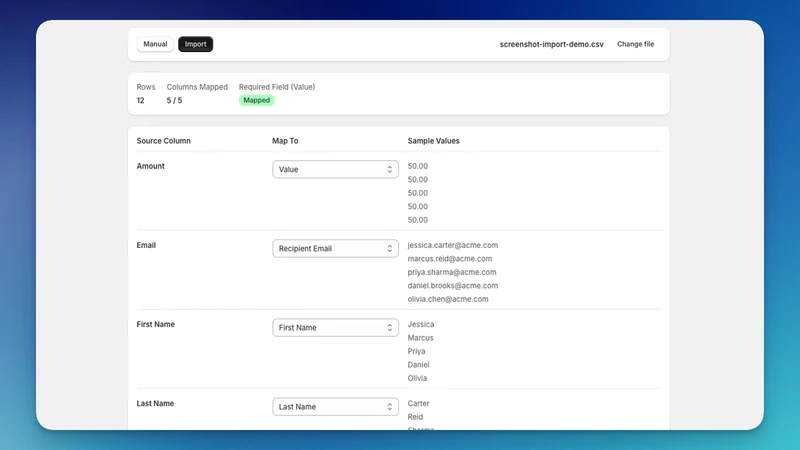Screen dimensions: 800x450
Task: Click the sample first name Daniel
Action: pyautogui.click(x=418, y=365)
